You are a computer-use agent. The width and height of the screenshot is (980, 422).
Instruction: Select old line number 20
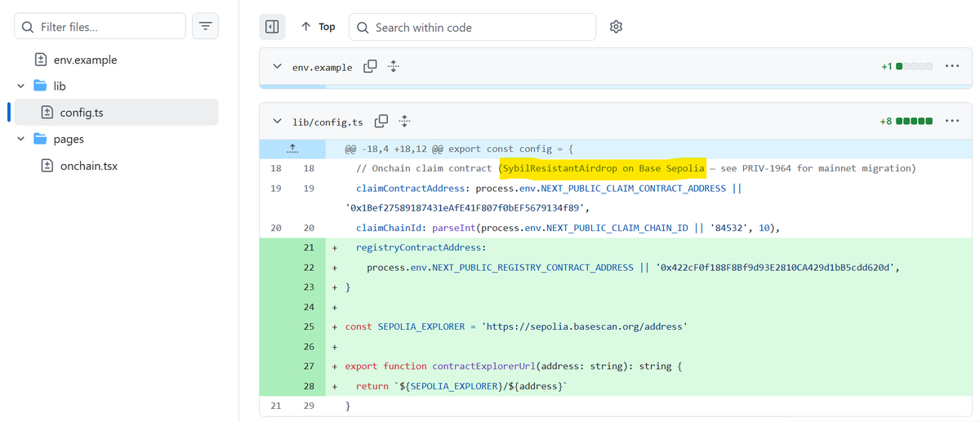tap(276, 228)
